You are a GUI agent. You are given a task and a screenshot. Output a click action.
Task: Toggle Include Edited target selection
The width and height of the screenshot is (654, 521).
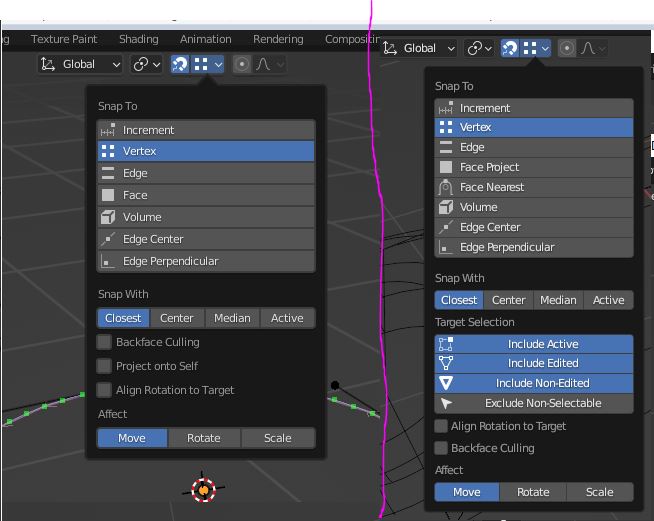pos(534,363)
